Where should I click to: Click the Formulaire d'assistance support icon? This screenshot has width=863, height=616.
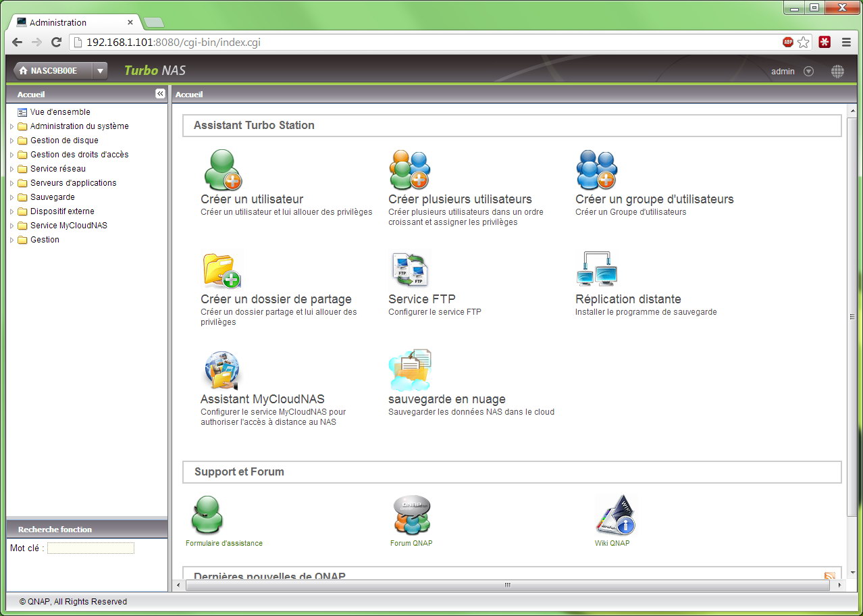(x=207, y=515)
